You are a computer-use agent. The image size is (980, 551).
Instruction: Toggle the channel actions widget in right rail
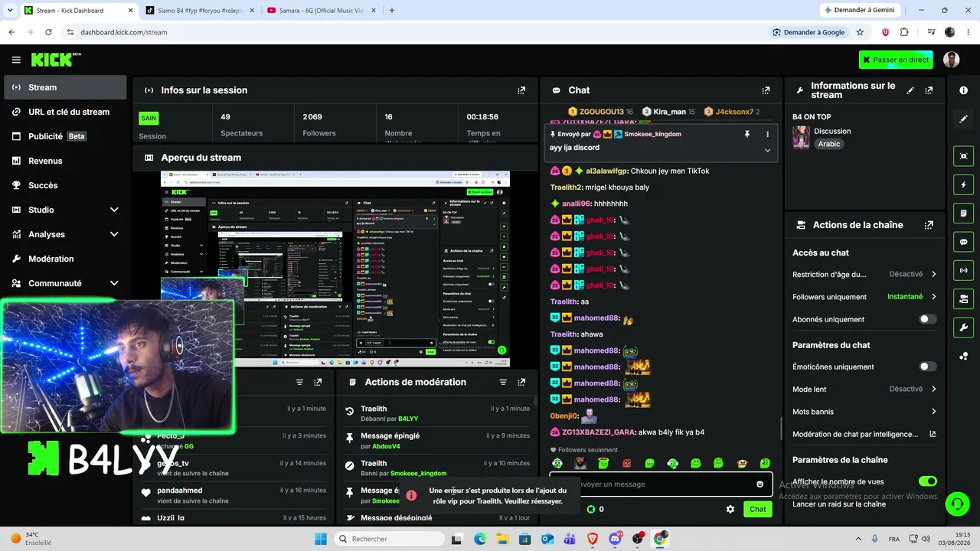tap(963, 298)
